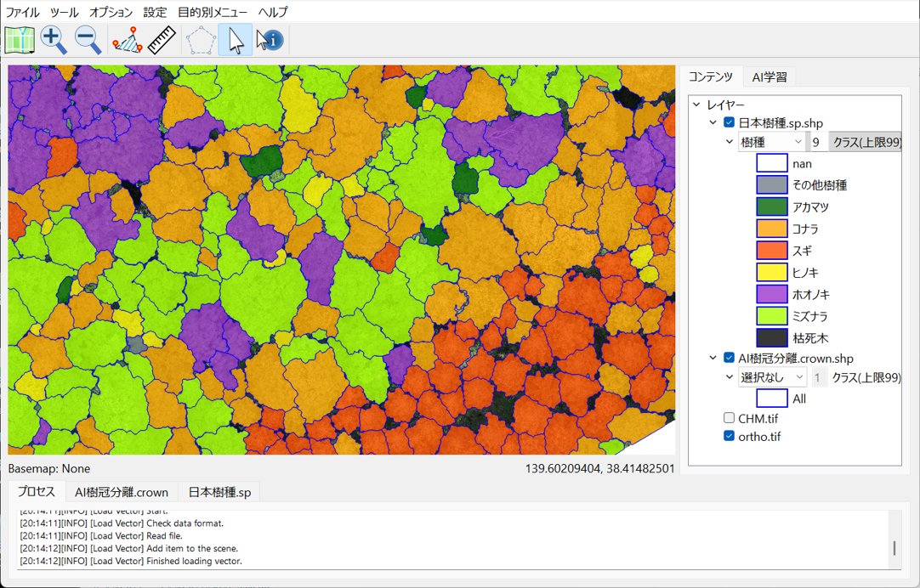The image size is (920, 588).
Task: Open the 日本樹種.sp attribute tab
Action: [x=219, y=492]
